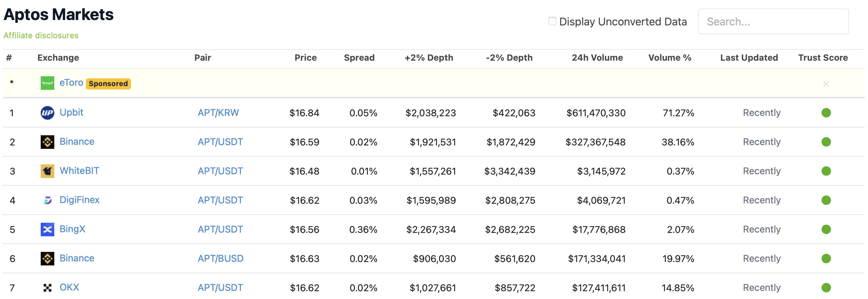Click the Aptos Markets heading
This screenshot has height=299, width=868.
coord(59,14)
